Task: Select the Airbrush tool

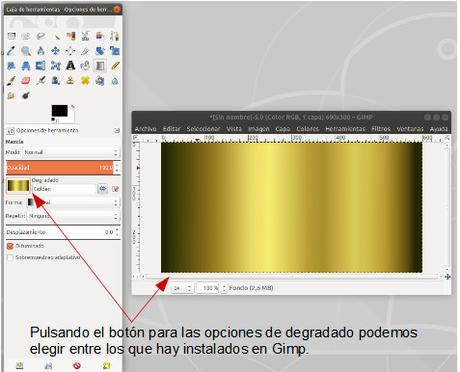Action: pos(41,80)
